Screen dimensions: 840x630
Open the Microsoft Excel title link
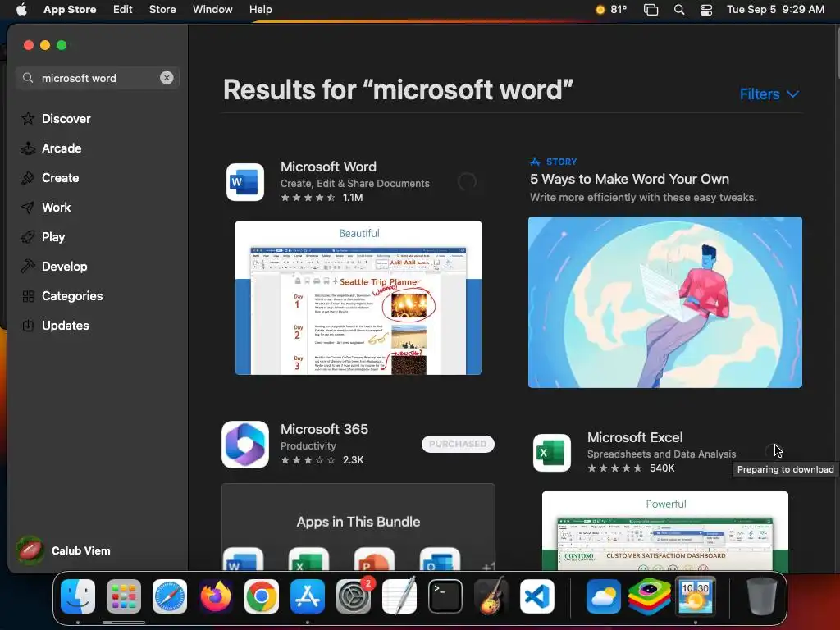[635, 437]
